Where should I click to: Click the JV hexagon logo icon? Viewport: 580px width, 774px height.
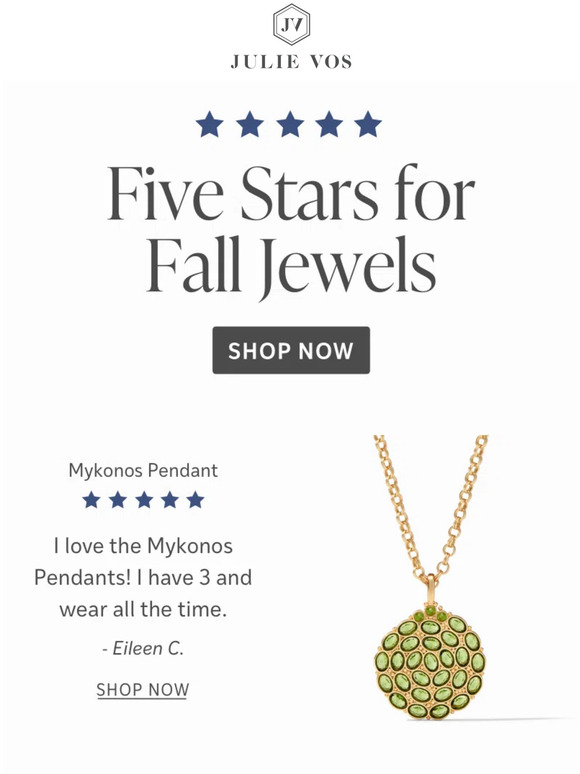point(291,25)
